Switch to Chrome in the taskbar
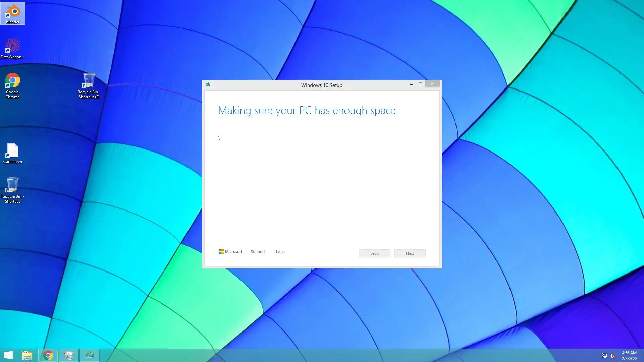This screenshot has height=362, width=644. (48, 355)
